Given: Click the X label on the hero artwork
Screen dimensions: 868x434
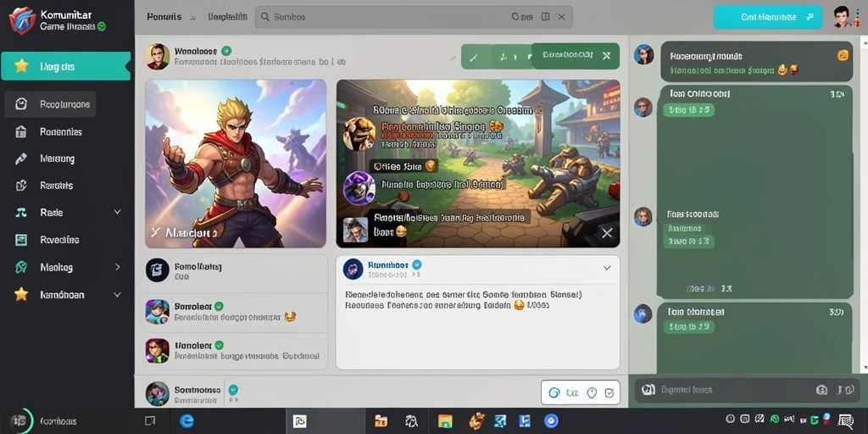Looking at the screenshot, I should tap(156, 232).
